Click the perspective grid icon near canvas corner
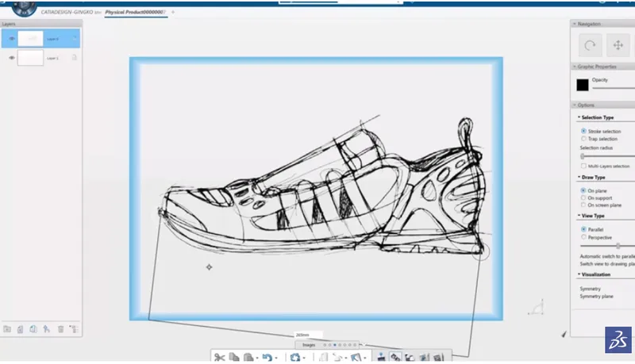Image resolution: width=635 pixels, height=364 pixels. (x=537, y=308)
